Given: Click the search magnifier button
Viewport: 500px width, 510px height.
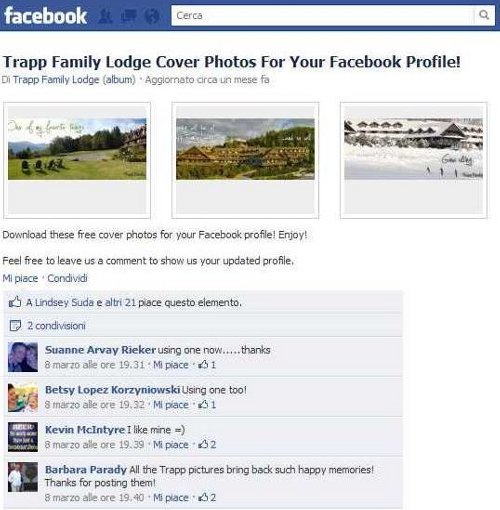Looking at the screenshot, I should click(x=484, y=15).
